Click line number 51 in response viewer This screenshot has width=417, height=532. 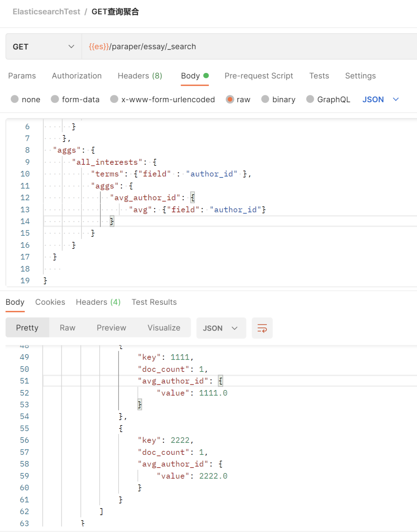pyautogui.click(x=24, y=381)
